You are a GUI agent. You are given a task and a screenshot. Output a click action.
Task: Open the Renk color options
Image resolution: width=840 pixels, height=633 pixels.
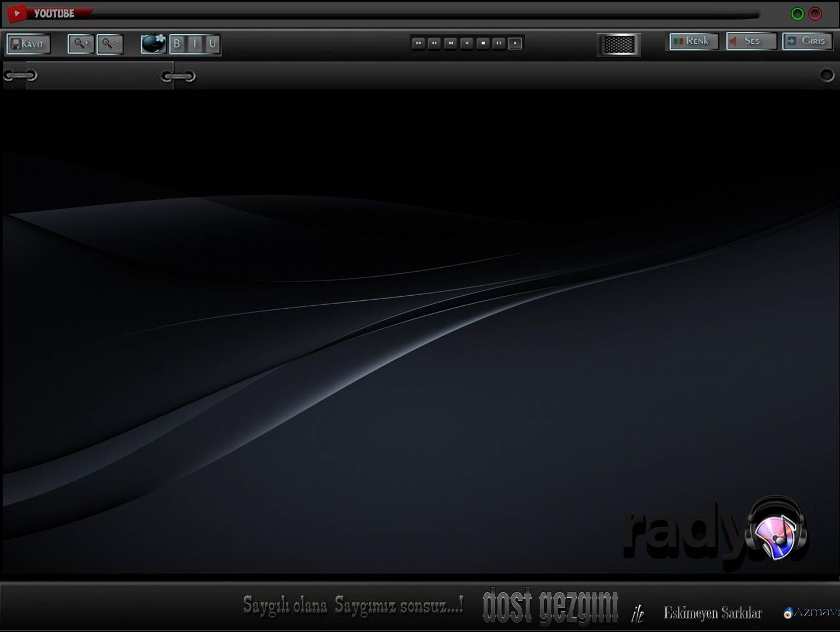pos(693,41)
